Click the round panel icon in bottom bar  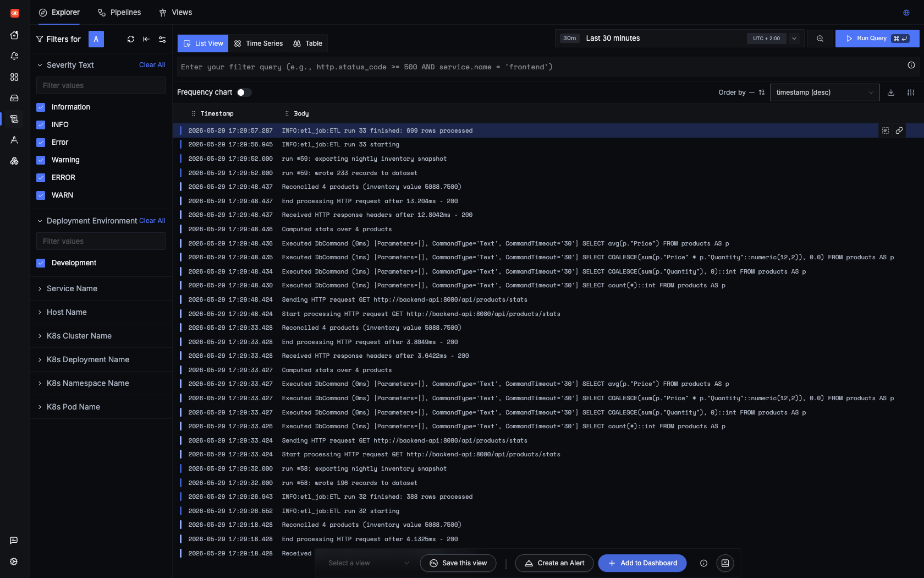pyautogui.click(x=725, y=563)
